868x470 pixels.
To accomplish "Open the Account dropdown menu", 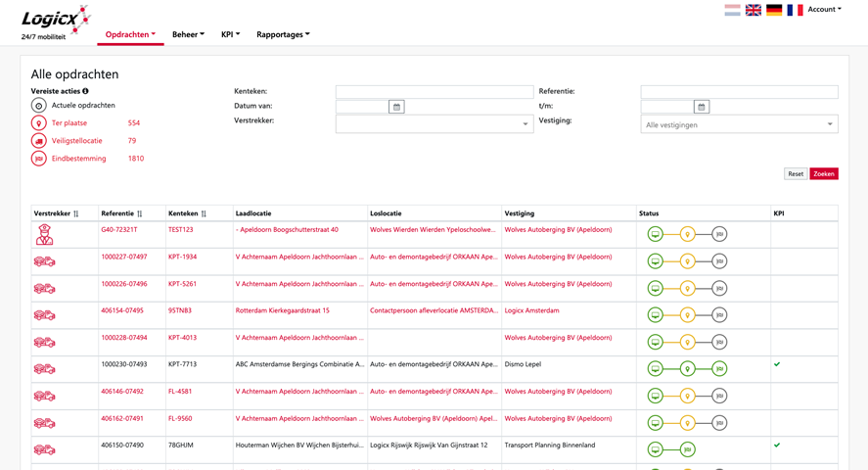I will tap(824, 10).
